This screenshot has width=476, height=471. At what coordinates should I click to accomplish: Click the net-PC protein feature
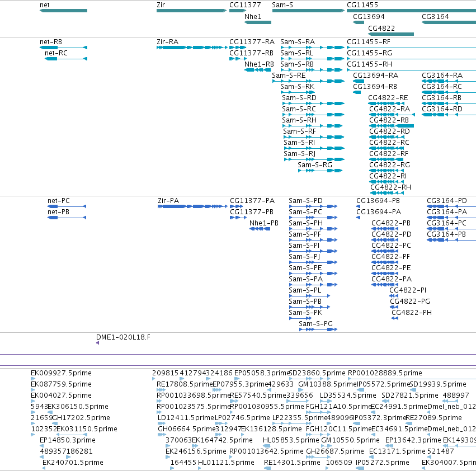pos(67,206)
